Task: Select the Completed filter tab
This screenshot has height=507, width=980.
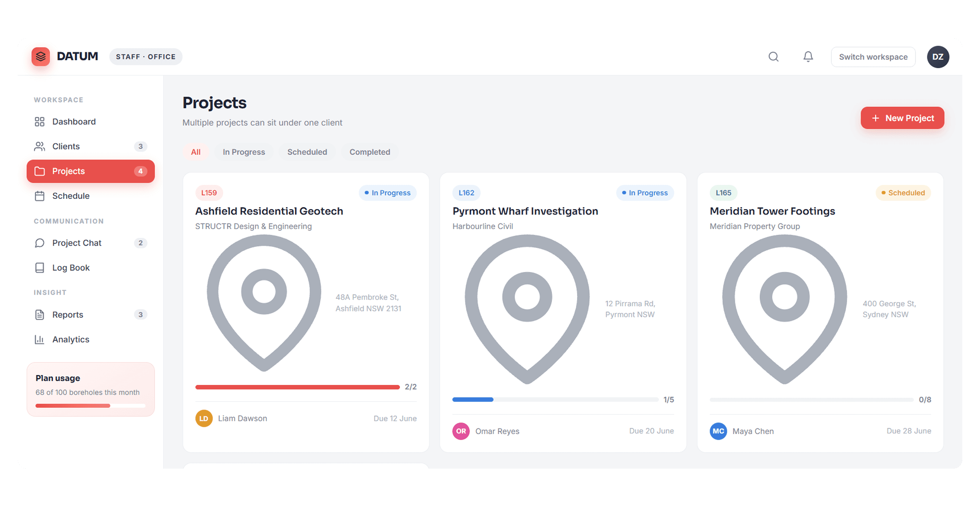Action: [370, 152]
